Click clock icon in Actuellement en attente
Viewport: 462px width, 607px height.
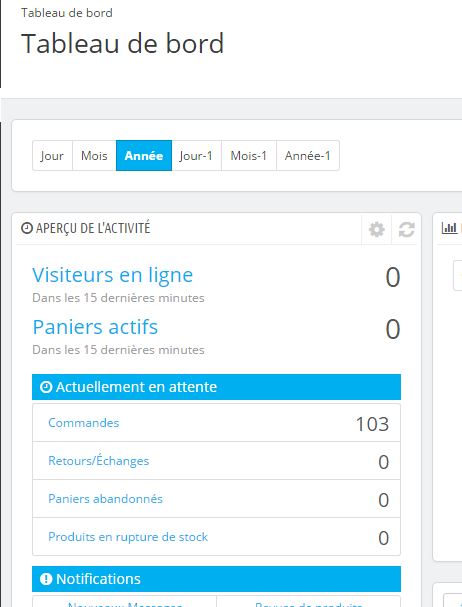tap(46, 387)
